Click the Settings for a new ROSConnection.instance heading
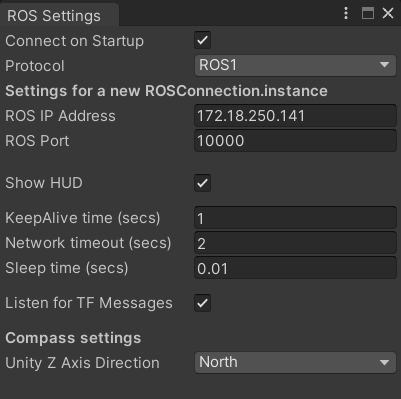This screenshot has height=399, width=401. tap(166, 91)
